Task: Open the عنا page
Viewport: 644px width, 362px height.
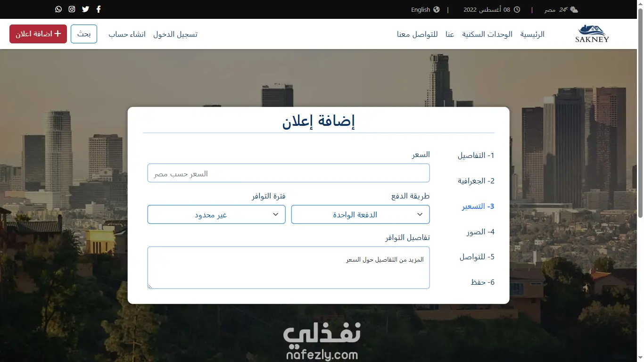Action: coord(450,34)
